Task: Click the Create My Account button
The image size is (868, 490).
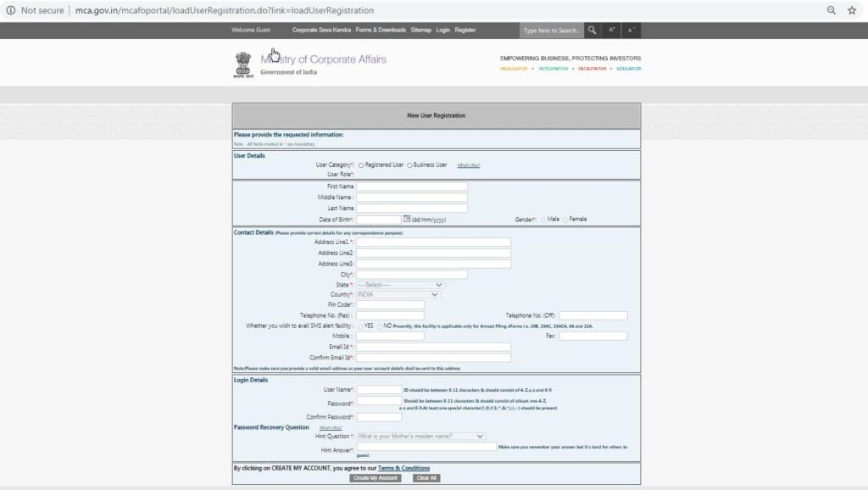Action: tap(376, 478)
